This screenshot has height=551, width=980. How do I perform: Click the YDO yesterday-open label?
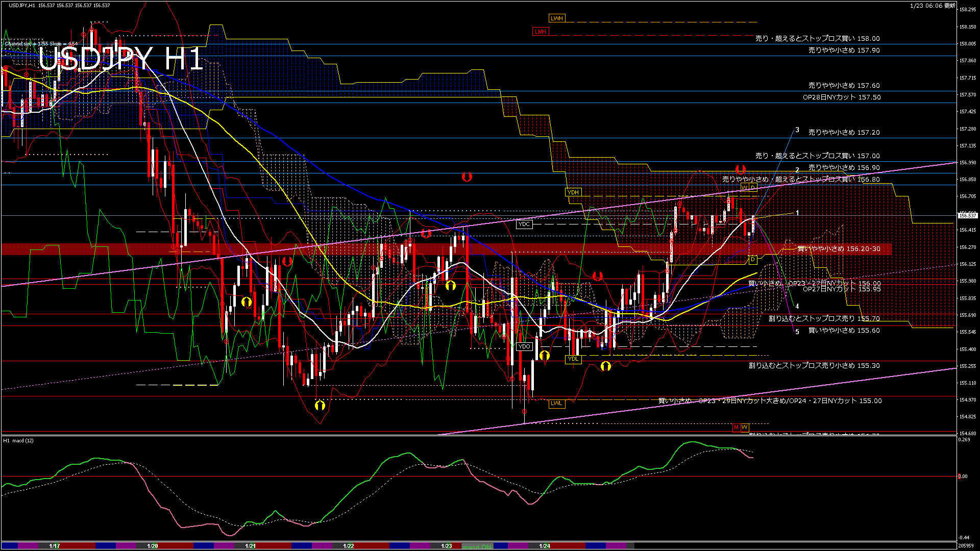coord(524,346)
